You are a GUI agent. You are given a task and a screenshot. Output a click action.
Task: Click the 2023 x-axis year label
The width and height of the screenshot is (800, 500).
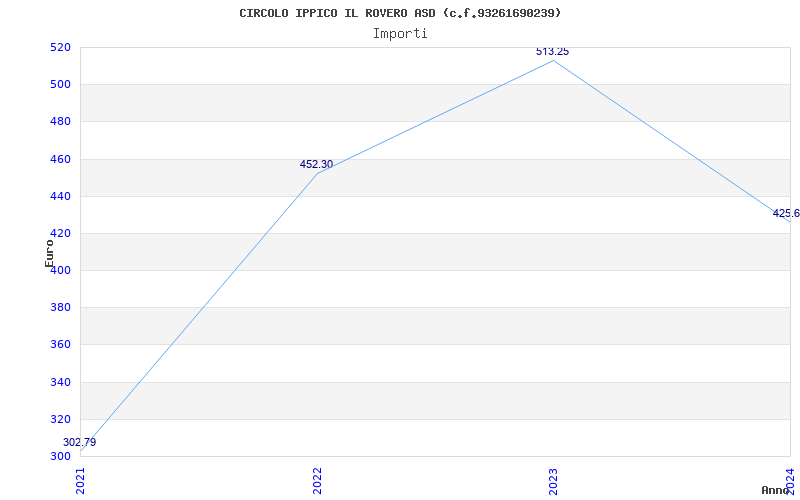554,481
